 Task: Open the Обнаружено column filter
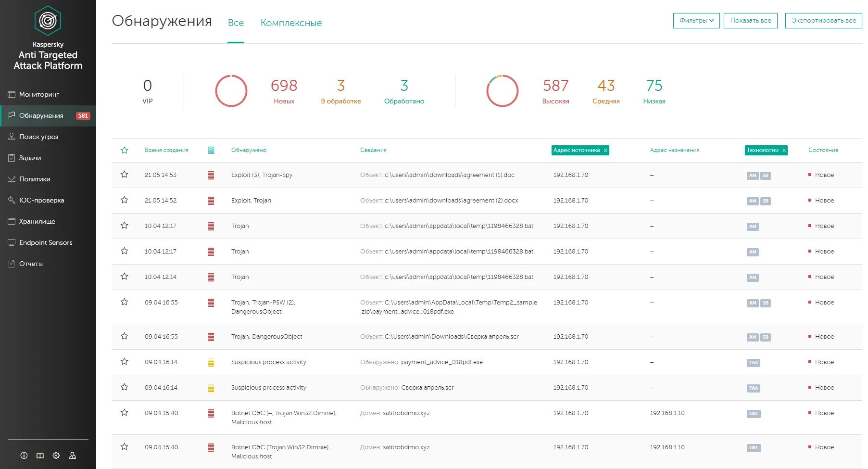249,150
